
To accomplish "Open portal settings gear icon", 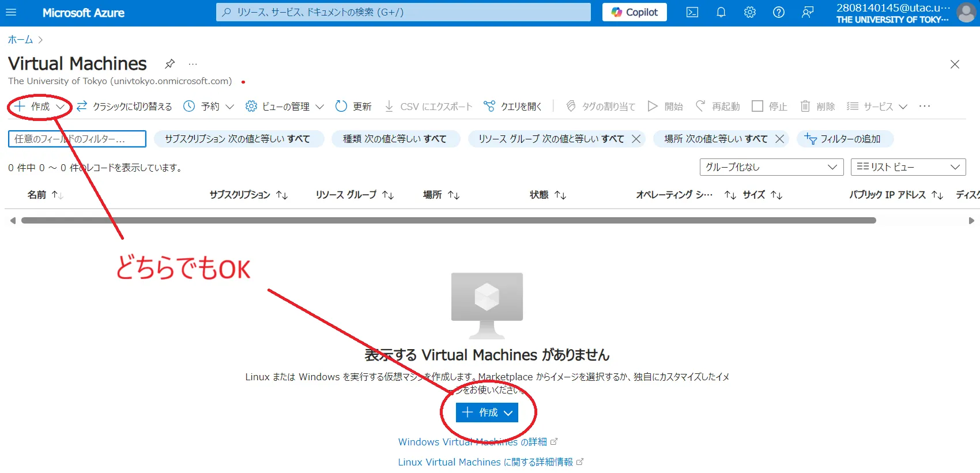I will 749,12.
